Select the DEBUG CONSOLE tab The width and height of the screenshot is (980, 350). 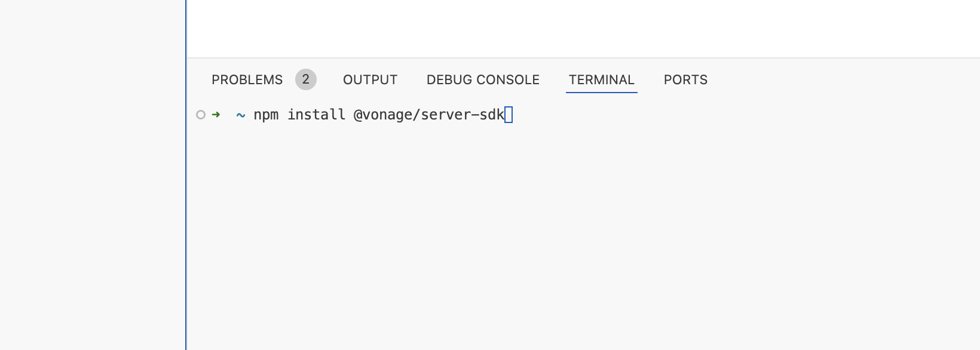click(482, 79)
